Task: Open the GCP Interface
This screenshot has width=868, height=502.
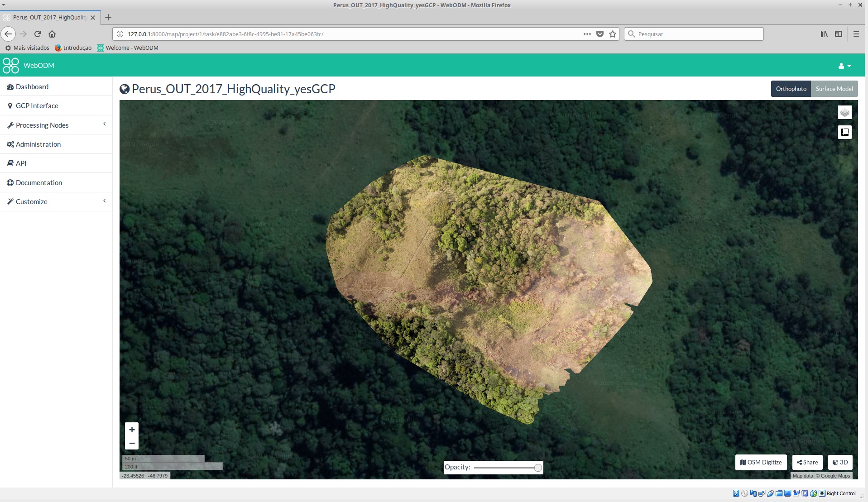Action: click(37, 105)
